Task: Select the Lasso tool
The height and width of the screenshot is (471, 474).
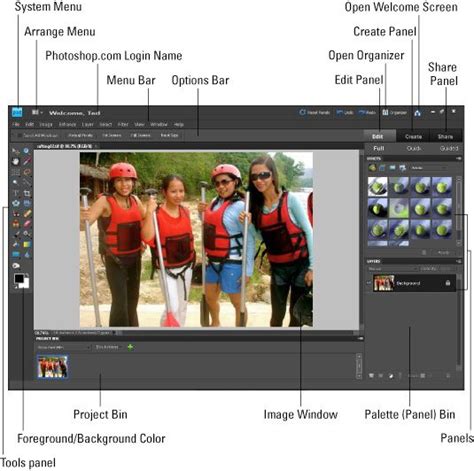Action: tap(27, 172)
